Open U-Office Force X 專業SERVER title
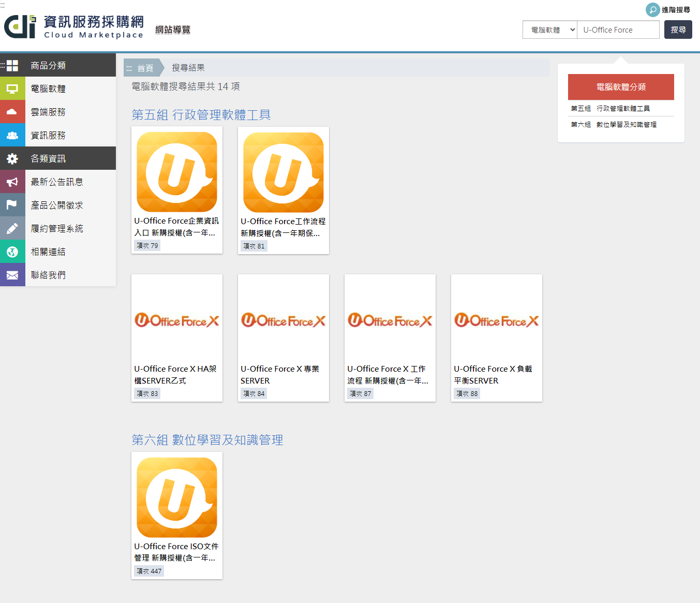The image size is (700, 603). pos(280,375)
